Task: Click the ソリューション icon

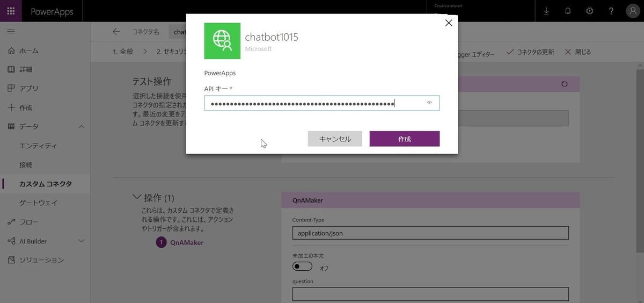Action: pyautogui.click(x=11, y=260)
